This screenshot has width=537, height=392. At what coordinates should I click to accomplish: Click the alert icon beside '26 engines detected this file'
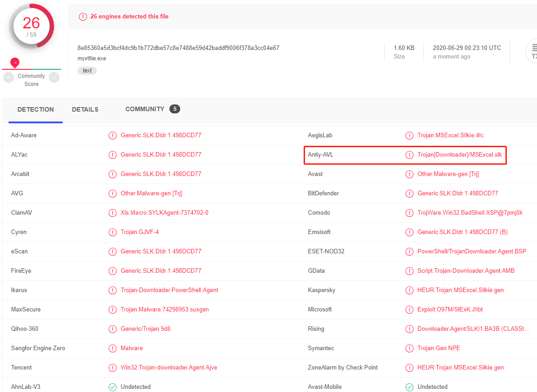coord(83,16)
